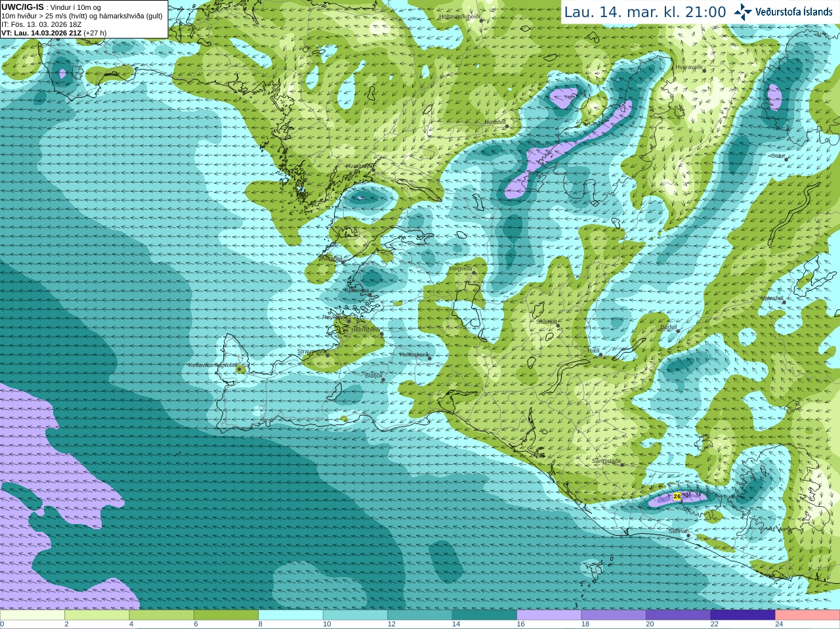840x629 pixels.
Task: Select the 16–18 m/s lavender legend swatch
Action: [549, 615]
